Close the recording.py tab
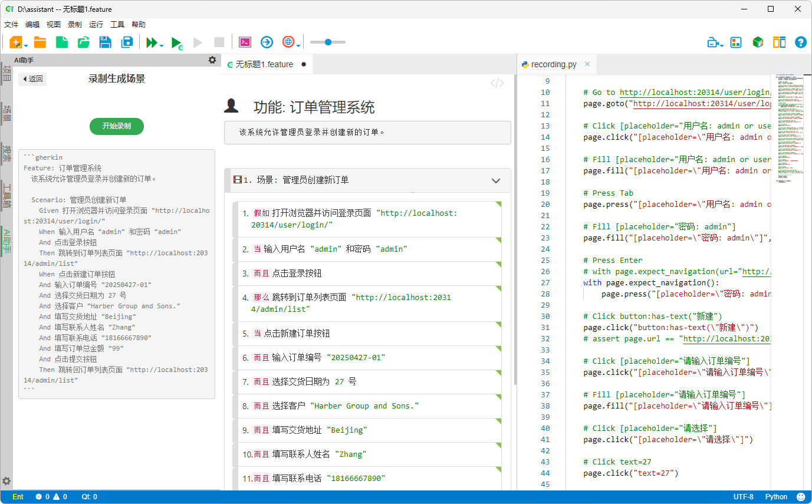812x504 pixels. tap(587, 64)
